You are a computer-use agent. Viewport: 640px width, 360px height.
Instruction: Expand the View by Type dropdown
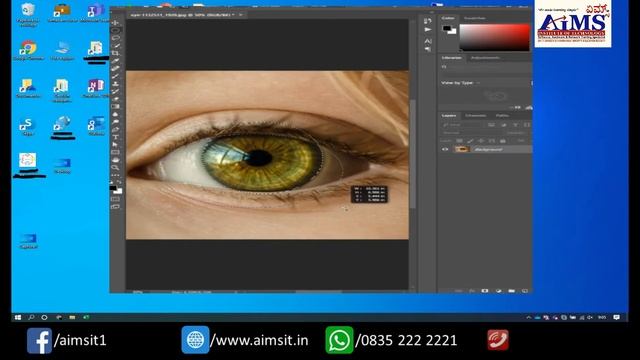click(460, 83)
